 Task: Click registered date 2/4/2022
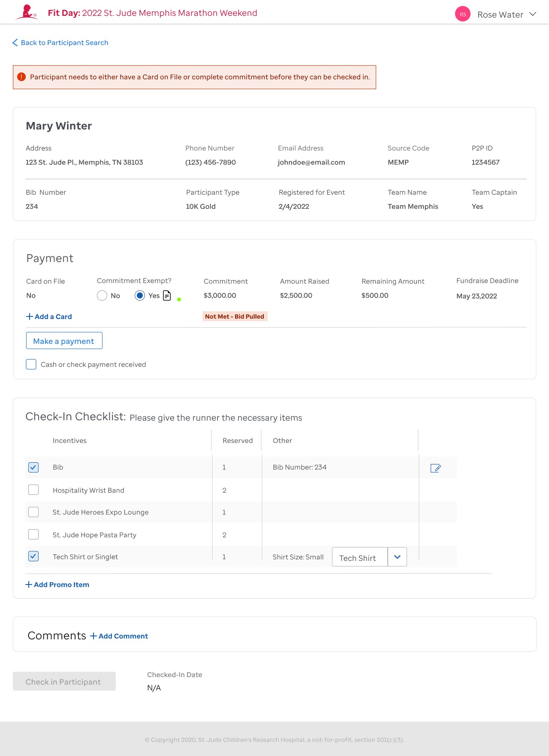pyautogui.click(x=294, y=206)
